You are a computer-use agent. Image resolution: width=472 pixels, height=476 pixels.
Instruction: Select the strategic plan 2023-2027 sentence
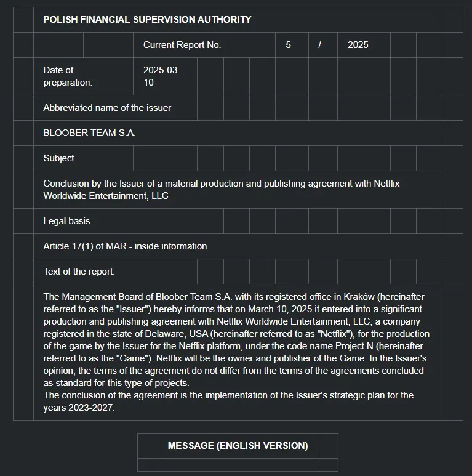228,401
